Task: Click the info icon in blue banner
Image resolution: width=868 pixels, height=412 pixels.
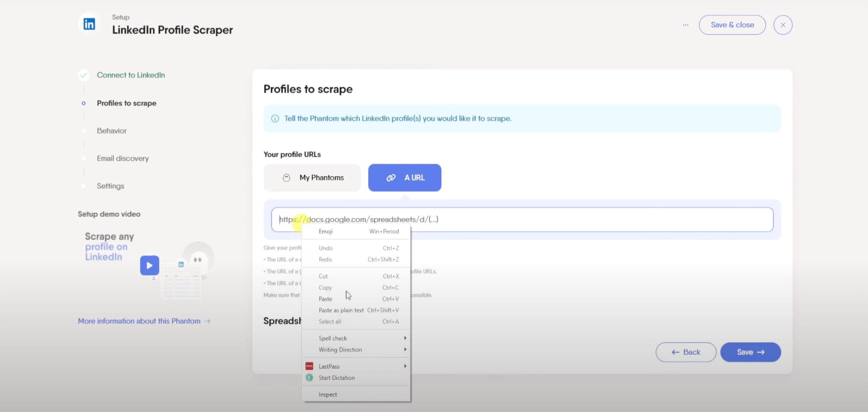Action: coord(275,118)
